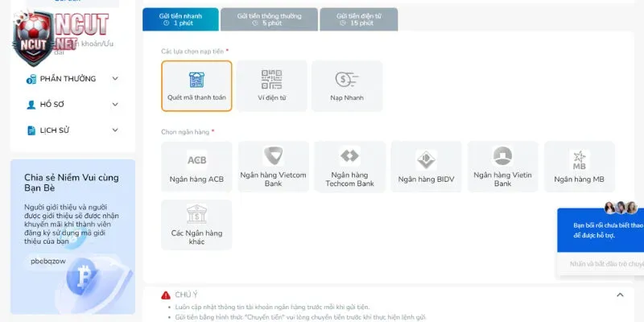Pick Ngân hàng BIDV
Image resolution: width=644 pixels, height=322 pixels.
(x=427, y=167)
